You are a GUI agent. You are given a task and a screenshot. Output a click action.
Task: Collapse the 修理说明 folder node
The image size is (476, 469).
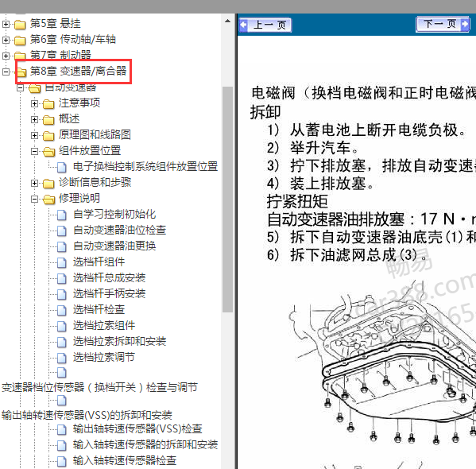click(35, 199)
